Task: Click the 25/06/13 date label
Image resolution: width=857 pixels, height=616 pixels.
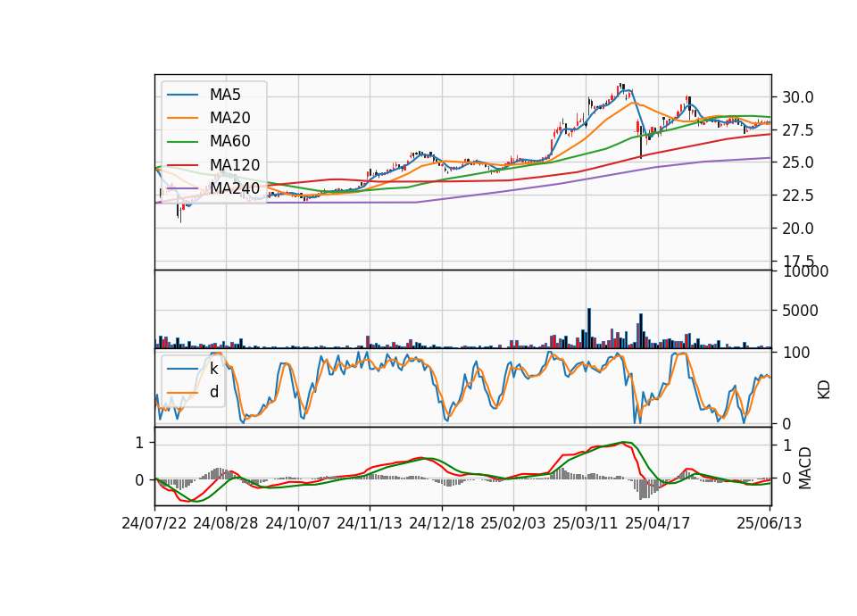Action: (x=769, y=523)
